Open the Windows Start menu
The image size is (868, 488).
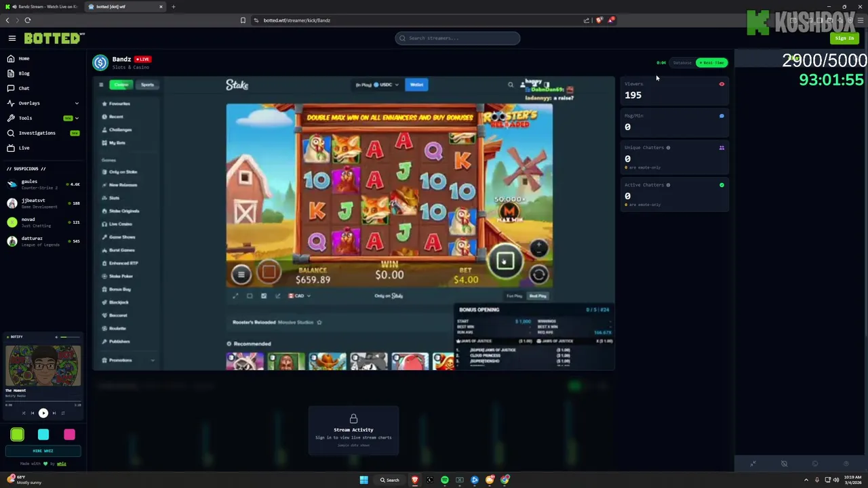point(363,480)
